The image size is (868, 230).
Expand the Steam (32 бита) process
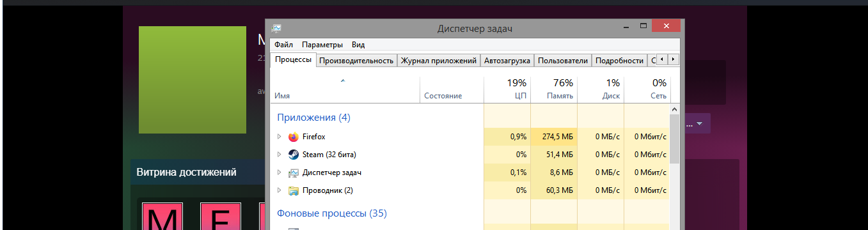pos(279,155)
